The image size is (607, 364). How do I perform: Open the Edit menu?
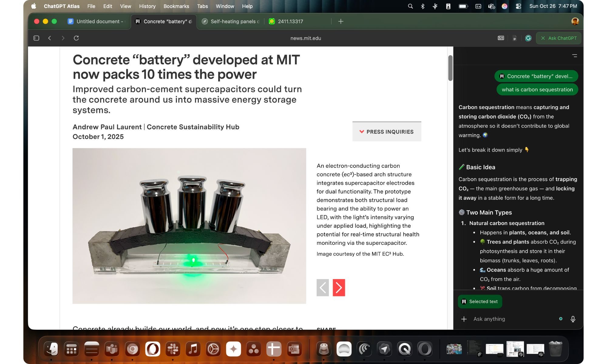pyautogui.click(x=107, y=6)
